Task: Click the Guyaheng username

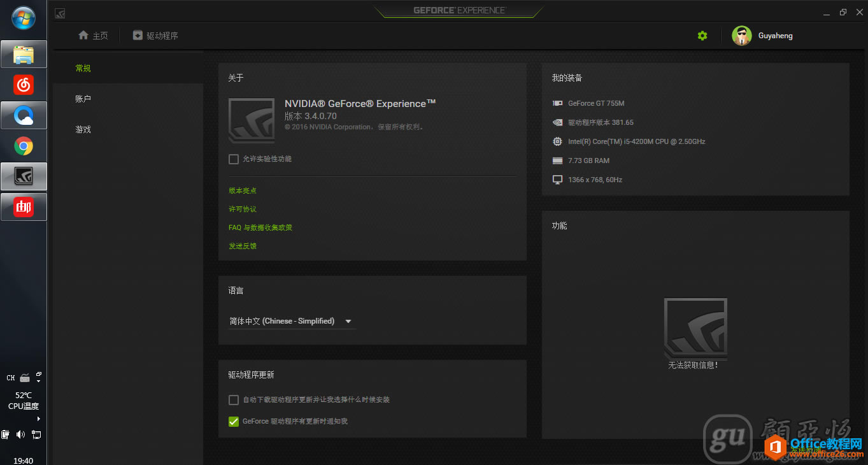Action: pos(776,36)
